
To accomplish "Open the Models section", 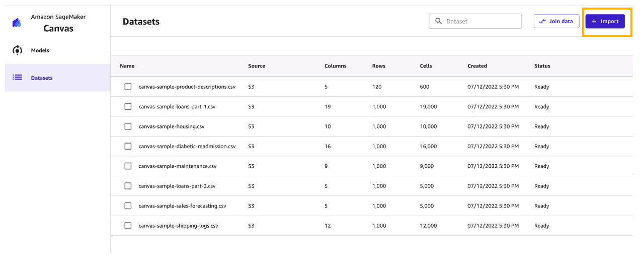I will pos(40,50).
